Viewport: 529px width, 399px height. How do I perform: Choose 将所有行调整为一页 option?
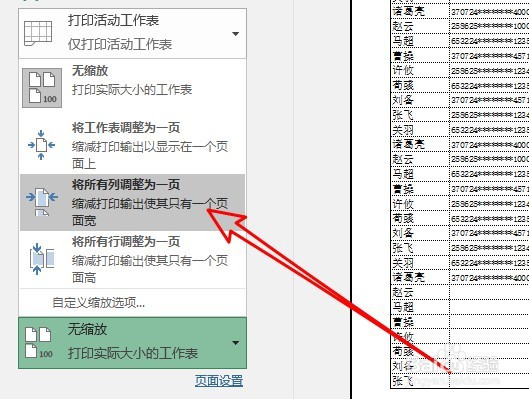pos(133,259)
